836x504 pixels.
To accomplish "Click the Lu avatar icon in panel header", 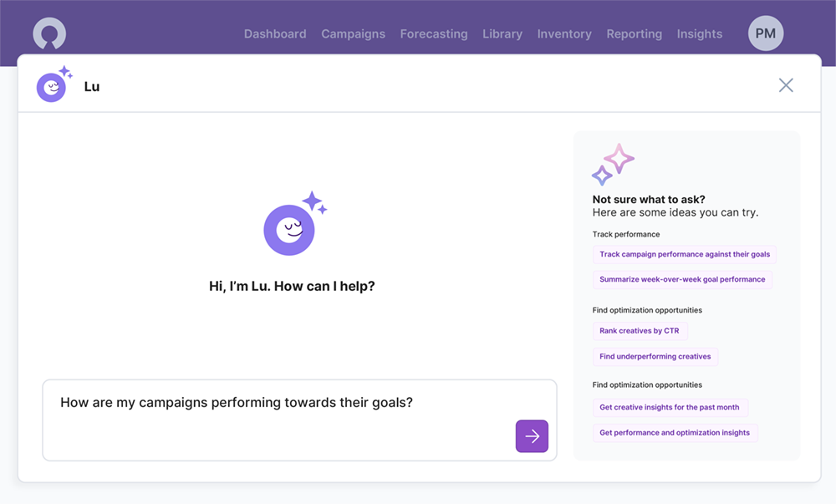I will (x=54, y=84).
